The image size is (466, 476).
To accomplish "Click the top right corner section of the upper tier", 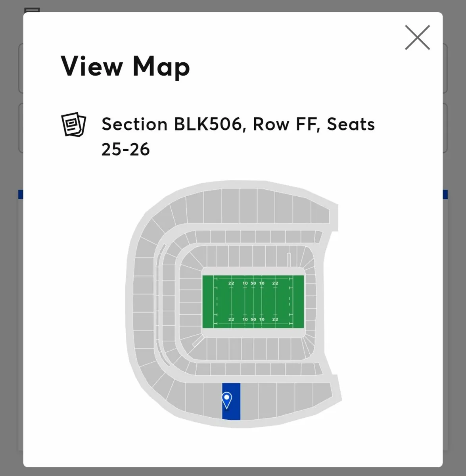I will point(320,212).
